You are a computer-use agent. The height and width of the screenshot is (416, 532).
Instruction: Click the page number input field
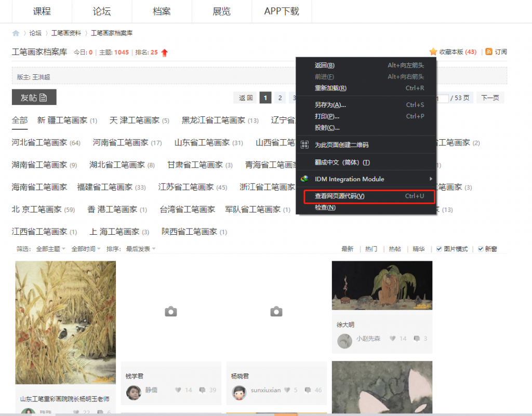[x=442, y=98]
